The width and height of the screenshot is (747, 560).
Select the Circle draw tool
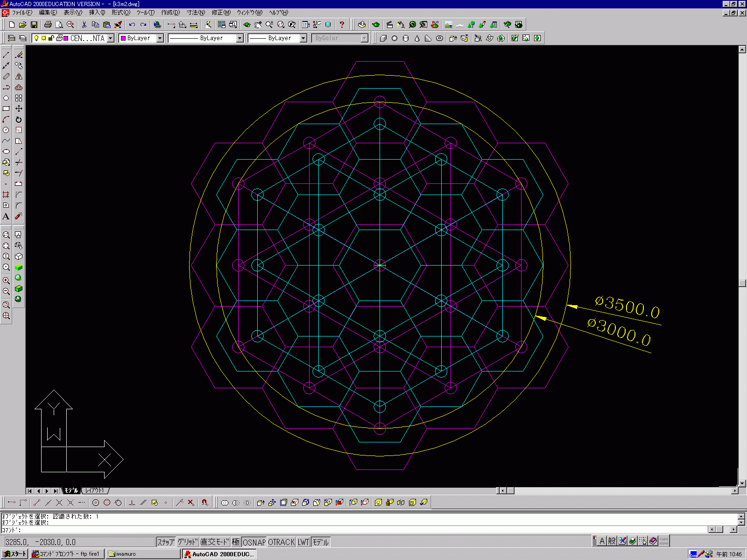coord(6,130)
